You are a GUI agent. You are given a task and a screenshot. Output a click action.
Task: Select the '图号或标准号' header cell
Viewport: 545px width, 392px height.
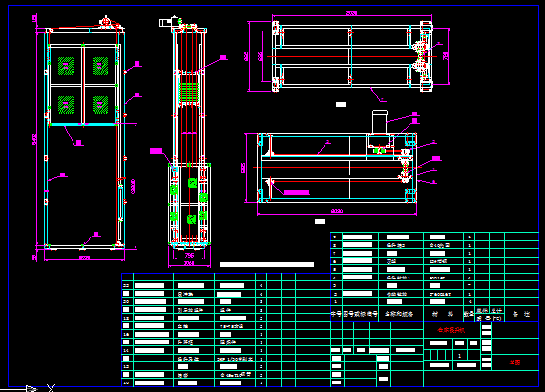(361, 314)
